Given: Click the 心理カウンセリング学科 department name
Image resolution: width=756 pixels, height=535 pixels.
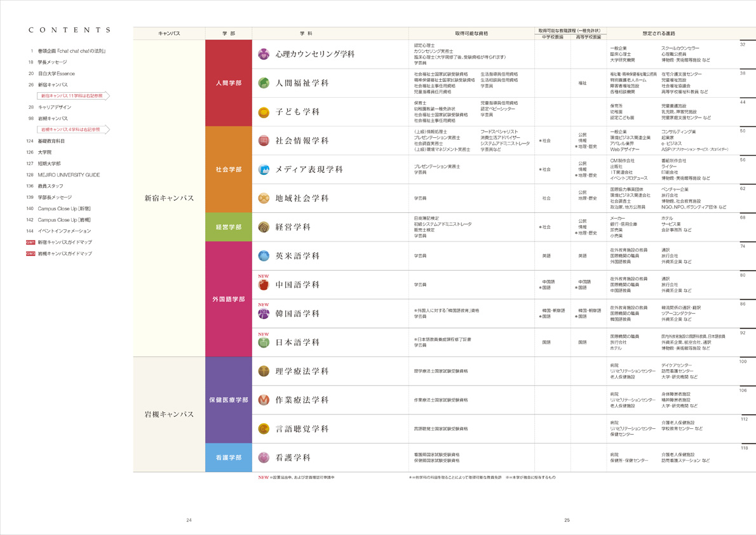Looking at the screenshot, I should (315, 54).
